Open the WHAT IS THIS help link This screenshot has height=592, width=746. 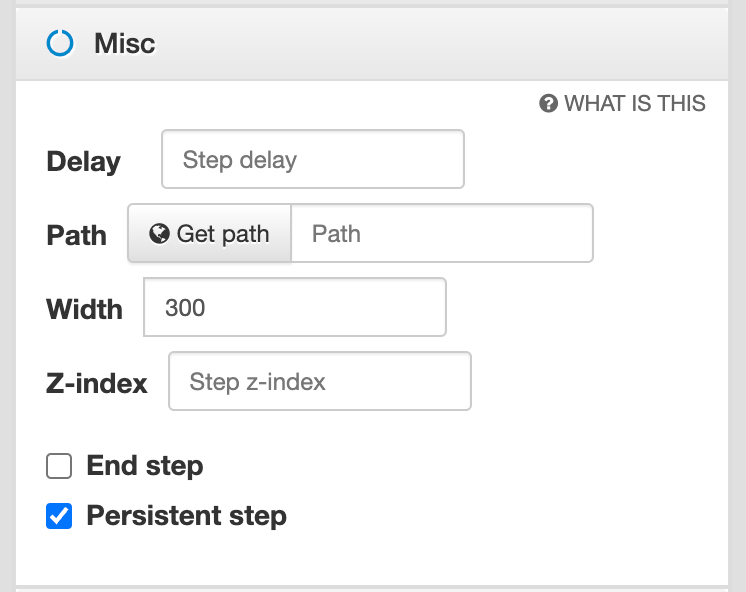click(634, 103)
